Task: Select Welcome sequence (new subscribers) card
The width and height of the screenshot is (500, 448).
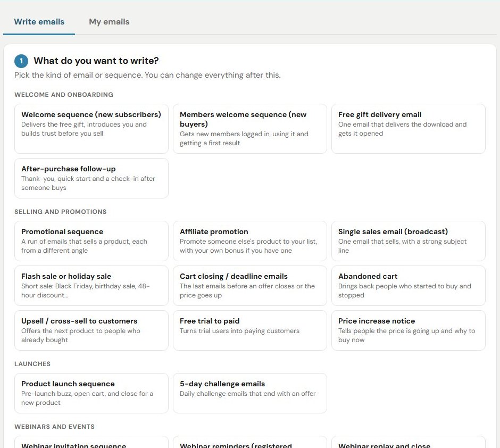Action: (91, 129)
